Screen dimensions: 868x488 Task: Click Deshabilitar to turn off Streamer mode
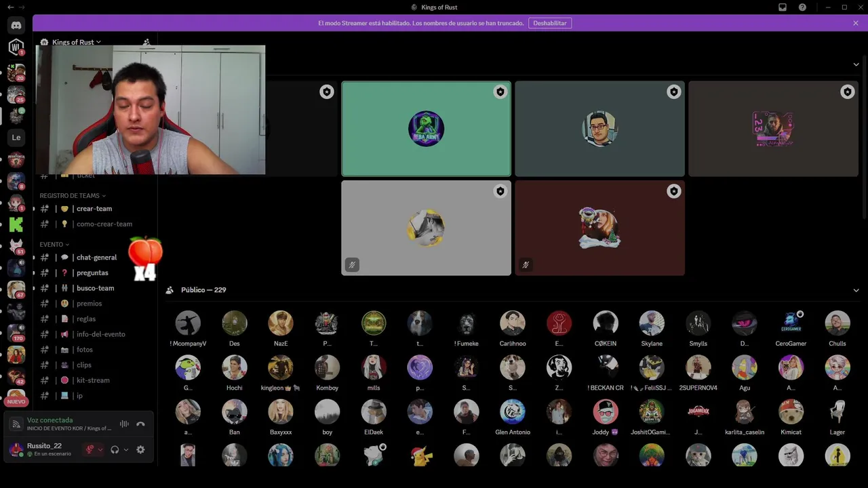[550, 23]
